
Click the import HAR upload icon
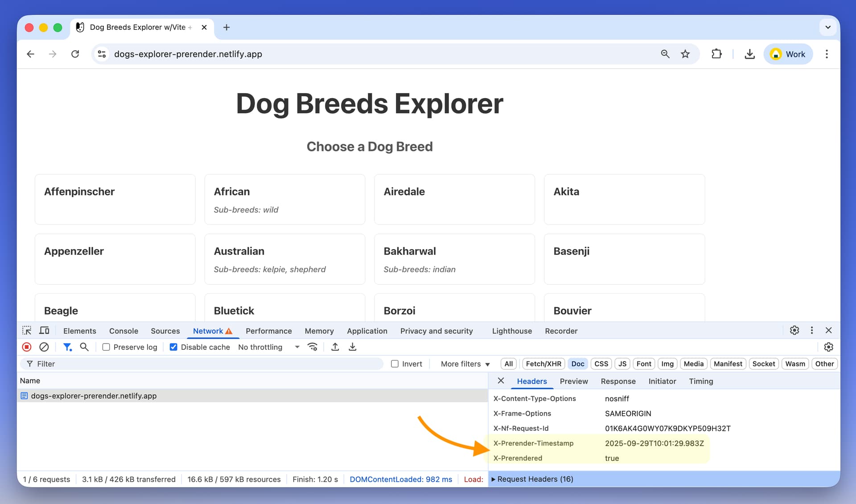click(335, 347)
